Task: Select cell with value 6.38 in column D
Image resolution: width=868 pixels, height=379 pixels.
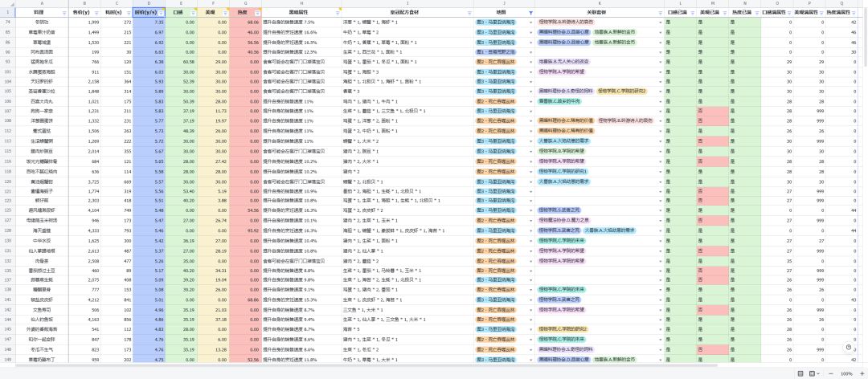Action: point(149,61)
